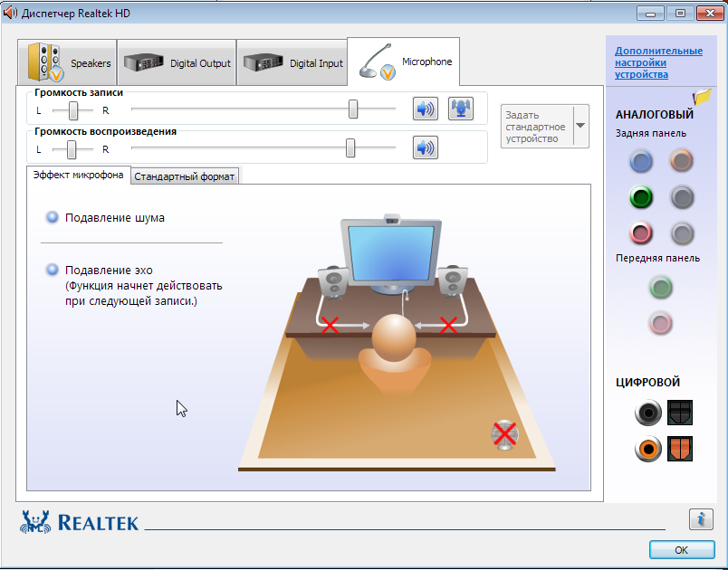This screenshot has width=728, height=570.
Task: Mute playback volume speaker icon
Action: [425, 147]
